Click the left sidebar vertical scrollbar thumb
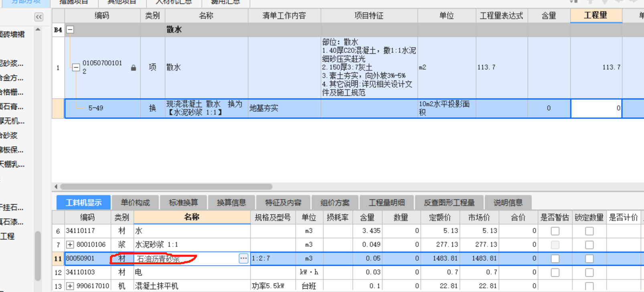644x292 pixels. [38, 256]
